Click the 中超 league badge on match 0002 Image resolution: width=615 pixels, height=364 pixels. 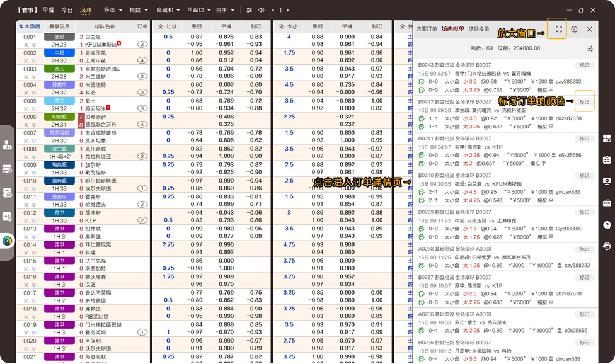pyautogui.click(x=59, y=53)
